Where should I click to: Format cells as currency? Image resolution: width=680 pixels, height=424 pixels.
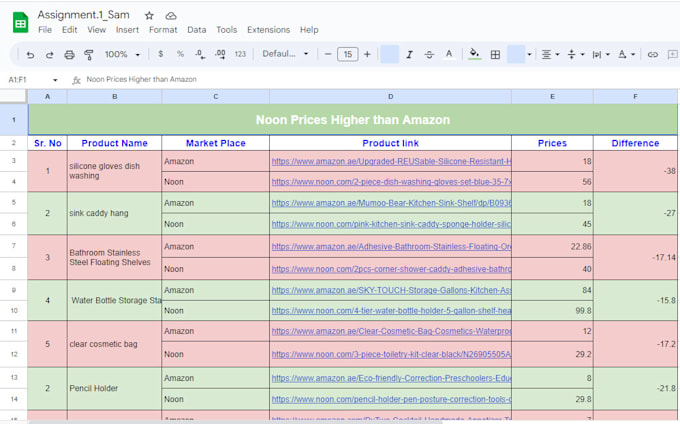pos(160,54)
